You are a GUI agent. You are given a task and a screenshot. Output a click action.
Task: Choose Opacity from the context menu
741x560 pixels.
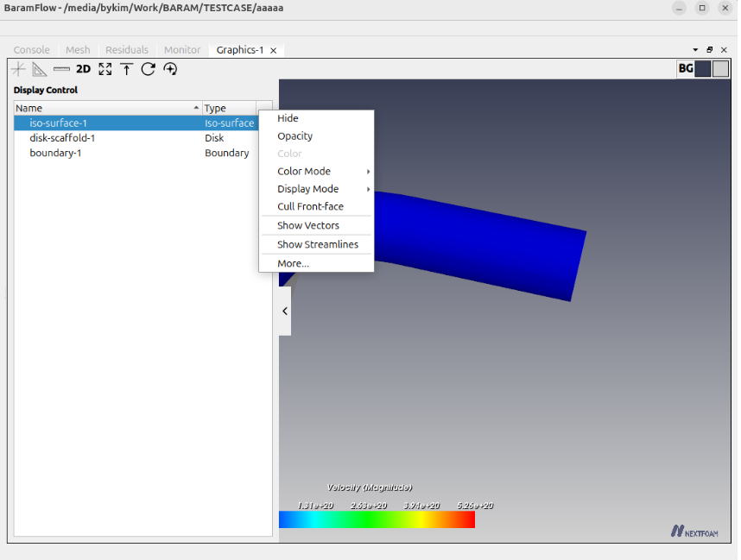click(x=316, y=136)
